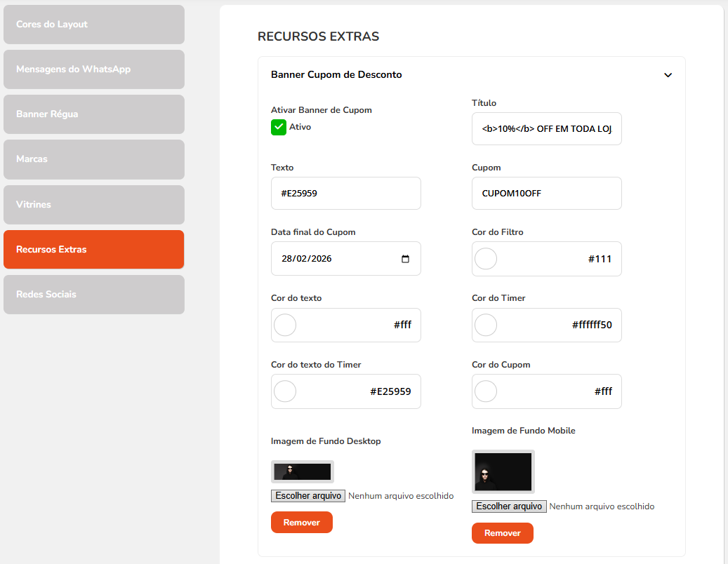This screenshot has height=564, width=728.
Task: Go to Mensagens do WhatsApp section
Action: point(94,69)
